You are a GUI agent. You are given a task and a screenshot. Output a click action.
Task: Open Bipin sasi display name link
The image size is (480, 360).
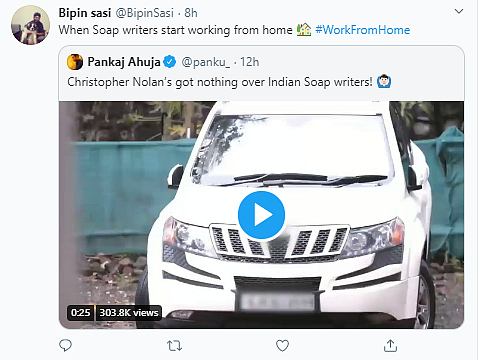click(x=85, y=13)
